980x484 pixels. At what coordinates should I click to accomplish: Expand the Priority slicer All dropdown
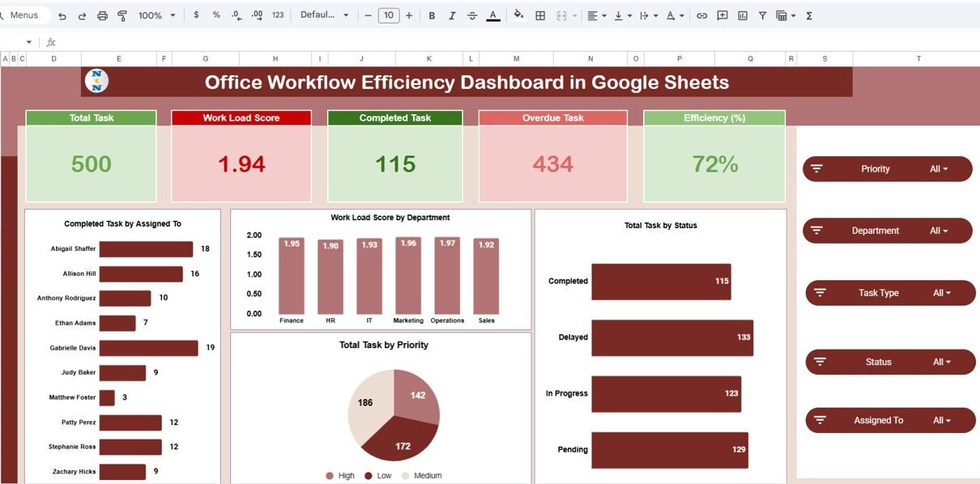(x=939, y=169)
